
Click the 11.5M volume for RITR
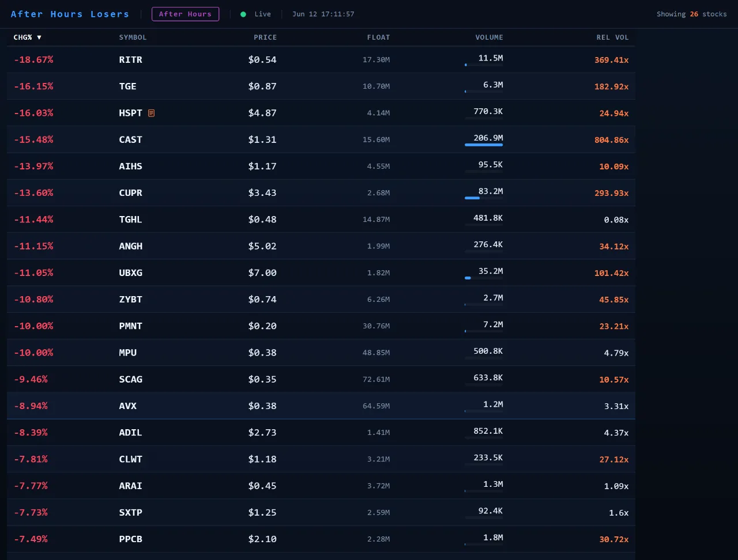(491, 58)
